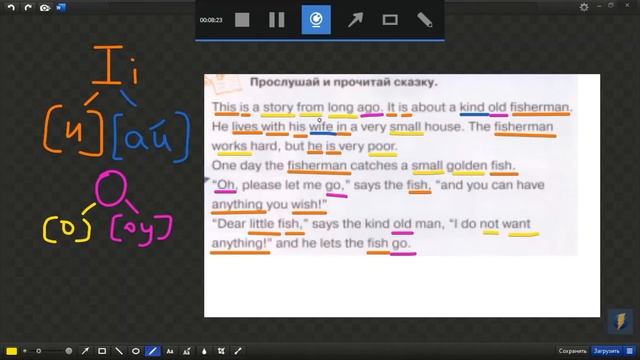Select the blur drop tool

(204, 351)
